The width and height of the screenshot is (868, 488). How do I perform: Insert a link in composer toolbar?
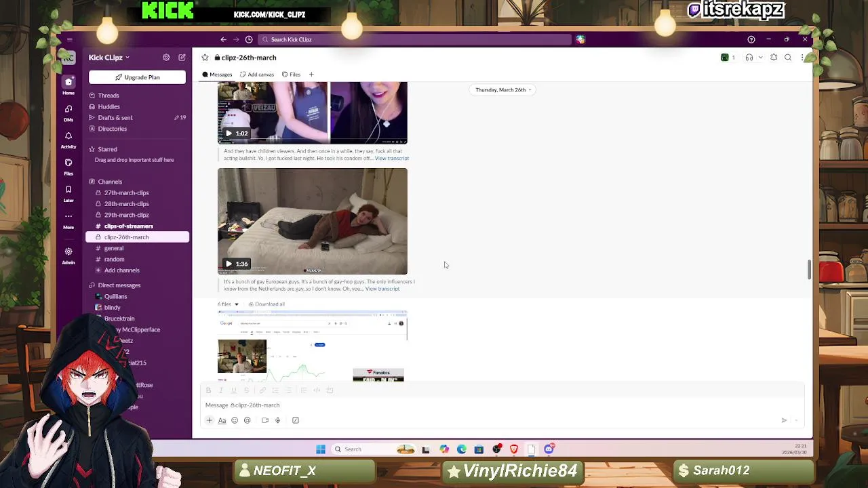point(262,390)
